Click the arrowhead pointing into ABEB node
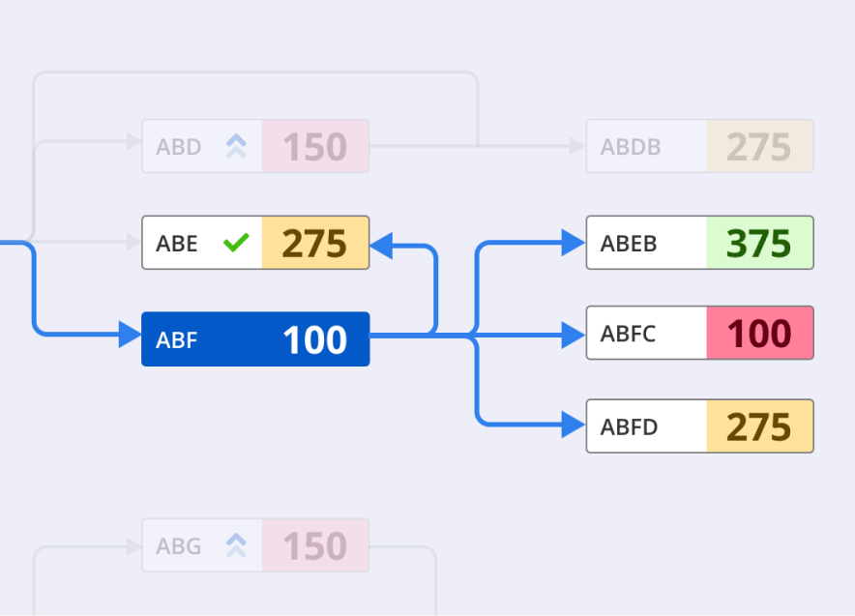The height and width of the screenshot is (616, 855). coord(574,243)
